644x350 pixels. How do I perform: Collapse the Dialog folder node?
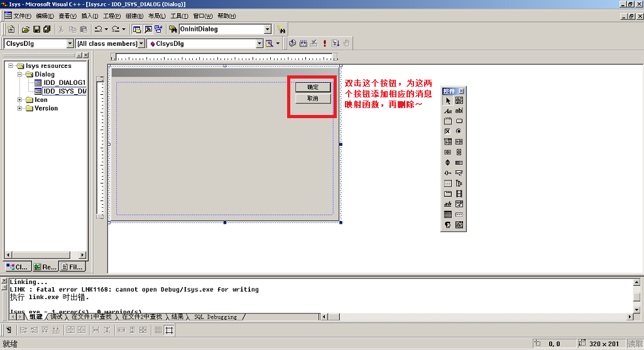tap(19, 74)
